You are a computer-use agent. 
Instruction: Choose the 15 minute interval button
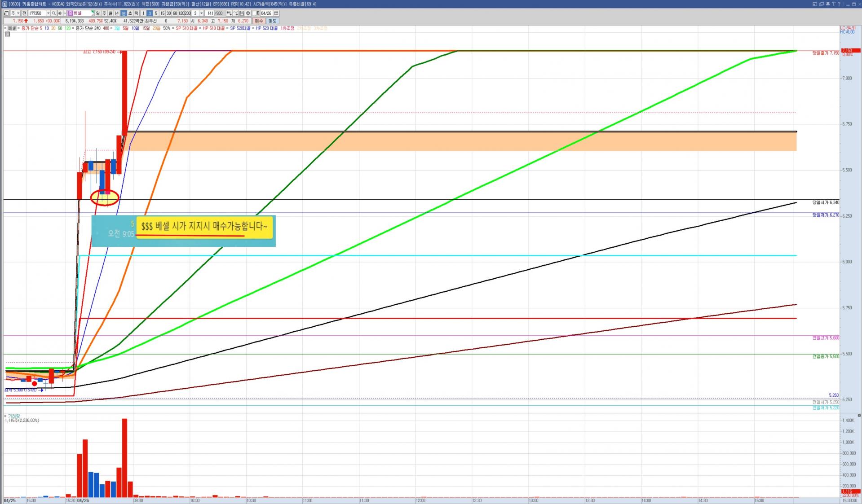tap(162, 13)
